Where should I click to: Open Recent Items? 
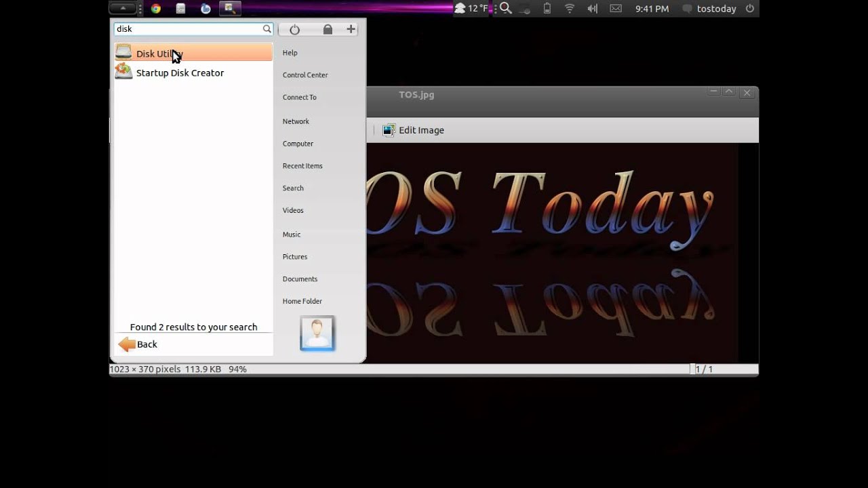coord(302,166)
